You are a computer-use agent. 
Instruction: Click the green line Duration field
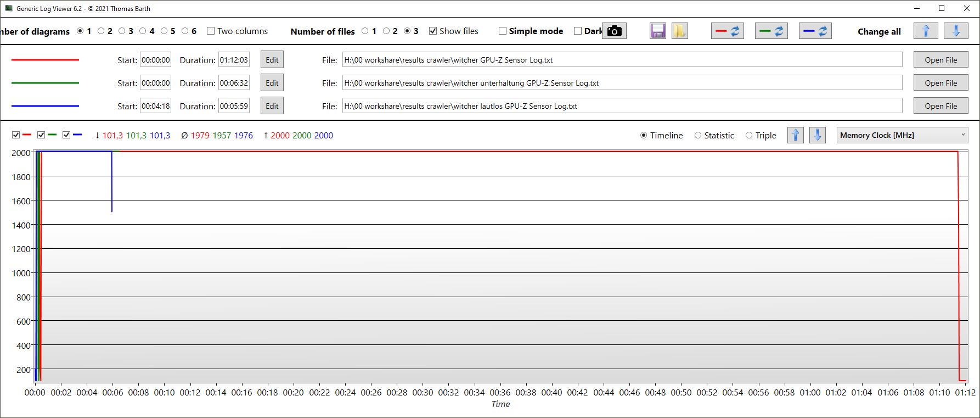click(234, 83)
